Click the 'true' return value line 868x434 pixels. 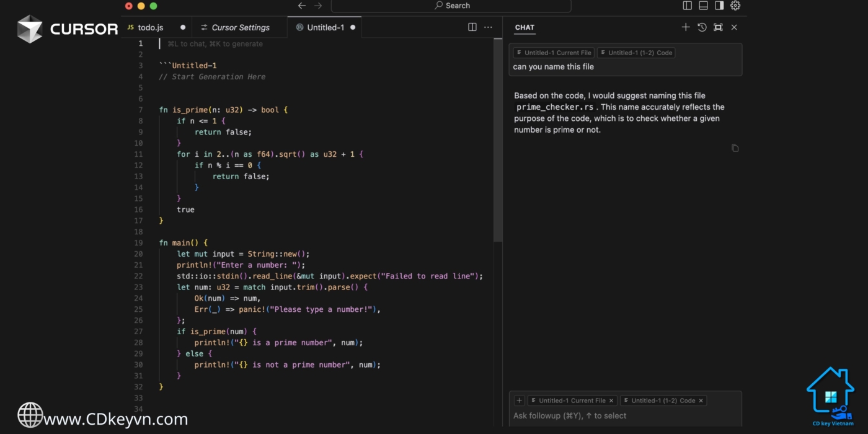click(185, 210)
